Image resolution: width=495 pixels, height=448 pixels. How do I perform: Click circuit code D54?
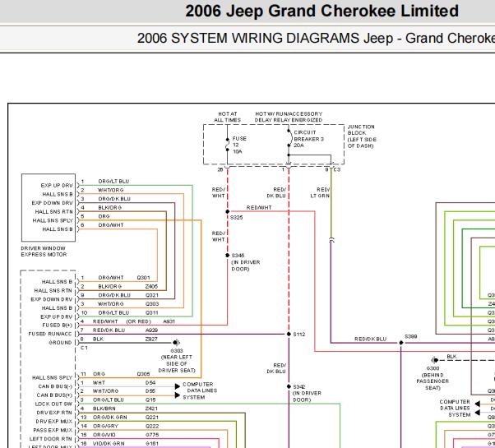[150, 383]
